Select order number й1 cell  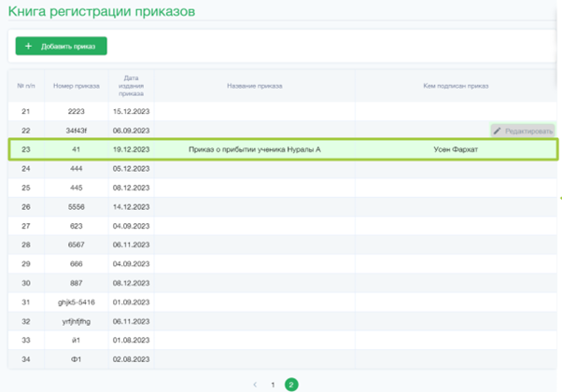coord(76,340)
